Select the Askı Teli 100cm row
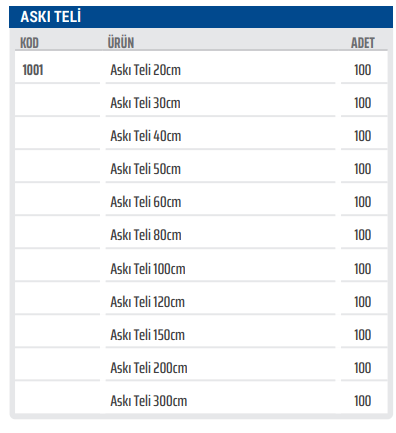 [201, 266]
